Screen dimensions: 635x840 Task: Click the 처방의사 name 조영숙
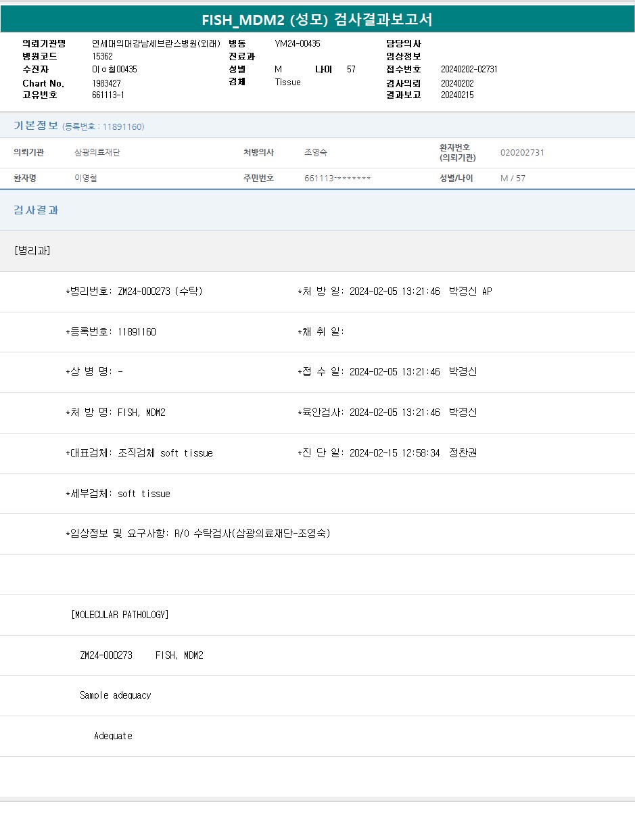pyautogui.click(x=316, y=153)
